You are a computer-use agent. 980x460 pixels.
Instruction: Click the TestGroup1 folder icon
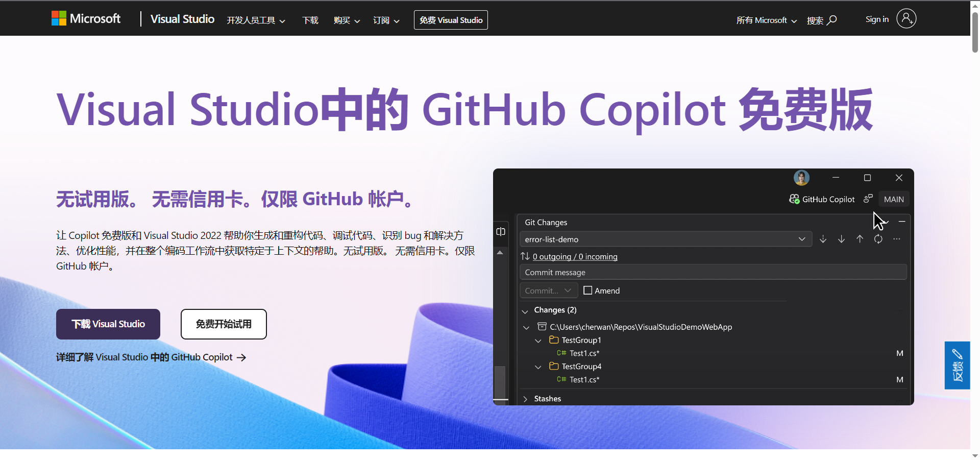coord(554,340)
